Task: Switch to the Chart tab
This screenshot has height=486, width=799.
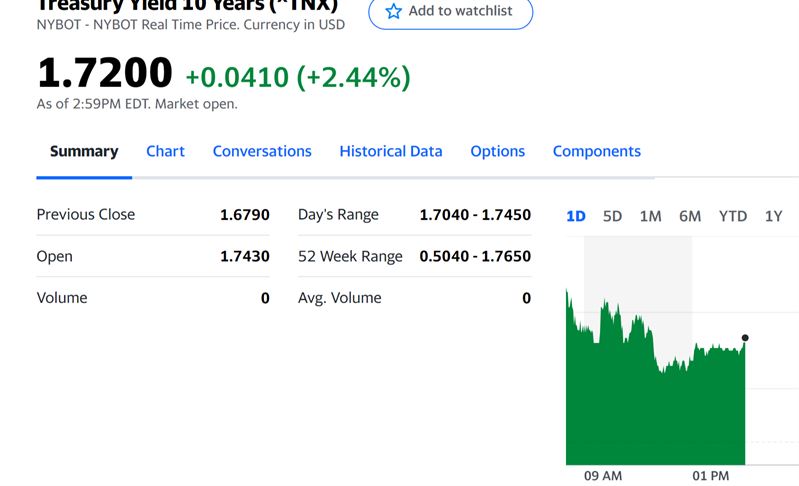Action: (165, 151)
